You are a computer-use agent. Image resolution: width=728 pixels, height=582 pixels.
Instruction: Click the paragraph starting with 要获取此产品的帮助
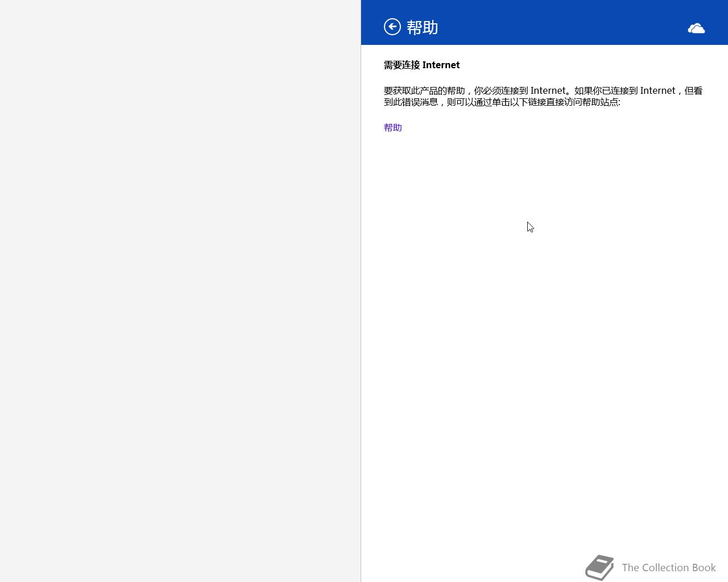[543, 96]
